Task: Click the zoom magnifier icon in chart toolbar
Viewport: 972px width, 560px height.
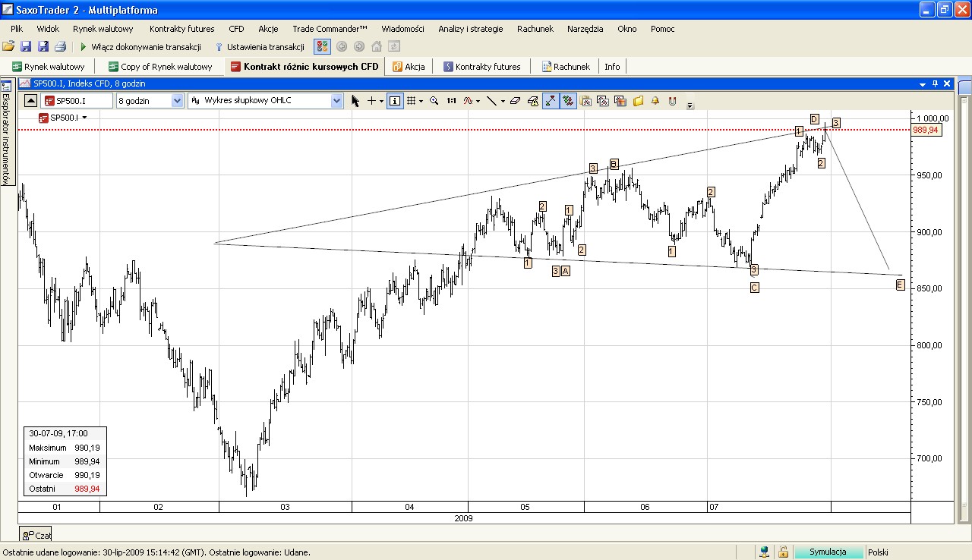Action: [434, 101]
